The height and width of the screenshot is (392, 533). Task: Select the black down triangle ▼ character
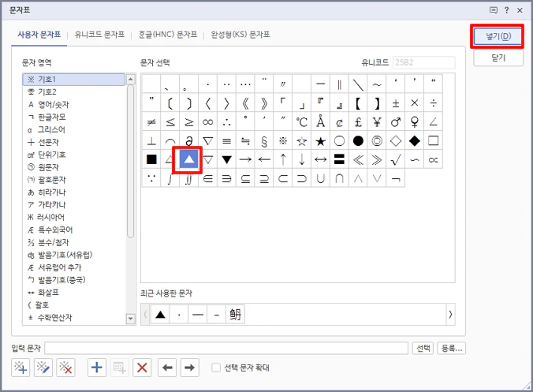[227, 159]
